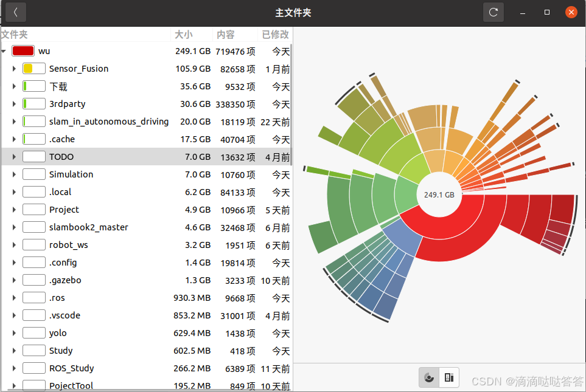Screen dimensions: 586x392
Task: Select the slambook2_master folder name
Action: [89, 227]
